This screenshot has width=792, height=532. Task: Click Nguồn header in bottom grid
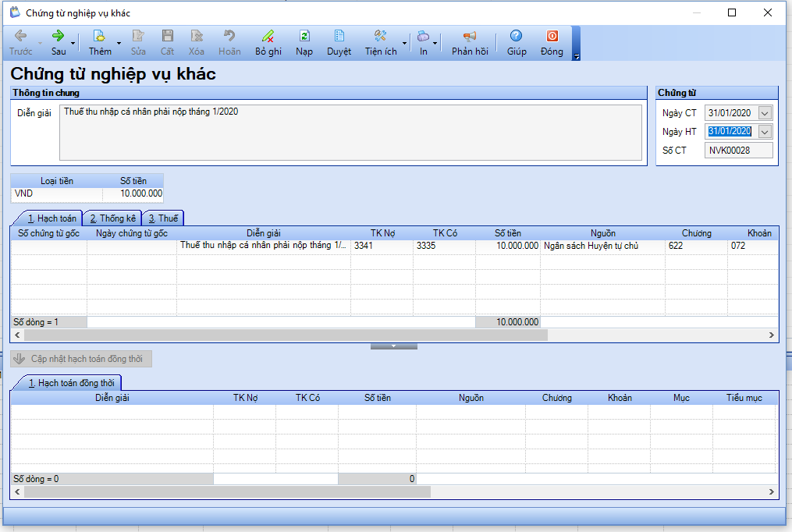coord(471,398)
